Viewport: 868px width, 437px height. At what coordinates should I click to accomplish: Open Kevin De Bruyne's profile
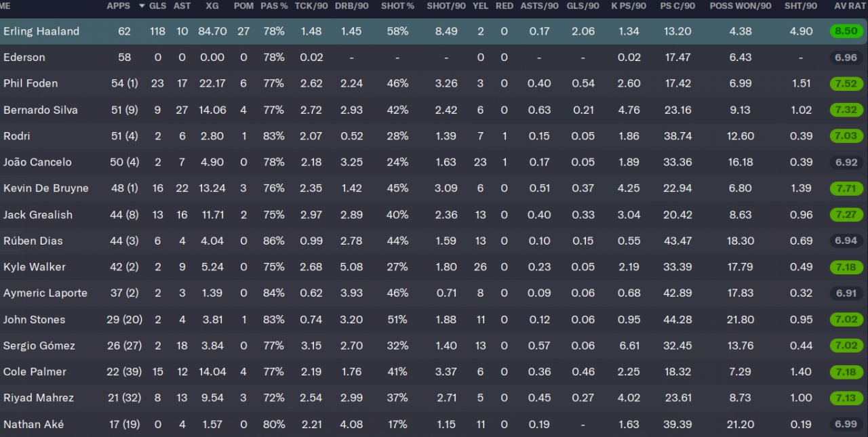[46, 188]
